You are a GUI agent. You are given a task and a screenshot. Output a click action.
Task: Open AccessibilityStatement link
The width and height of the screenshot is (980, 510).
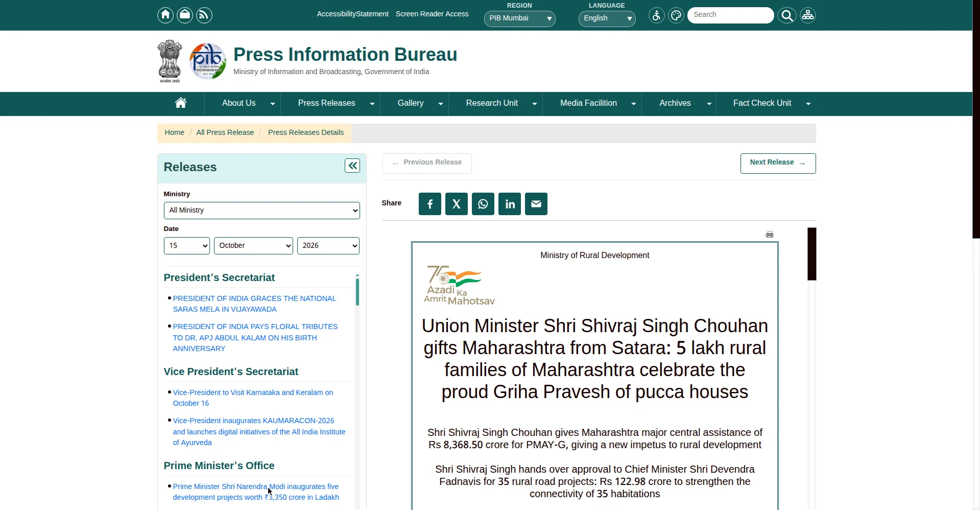(352, 14)
